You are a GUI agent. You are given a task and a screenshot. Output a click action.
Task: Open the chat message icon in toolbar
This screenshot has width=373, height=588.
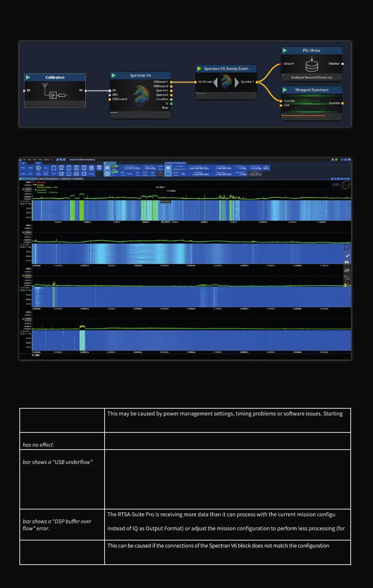99,168
